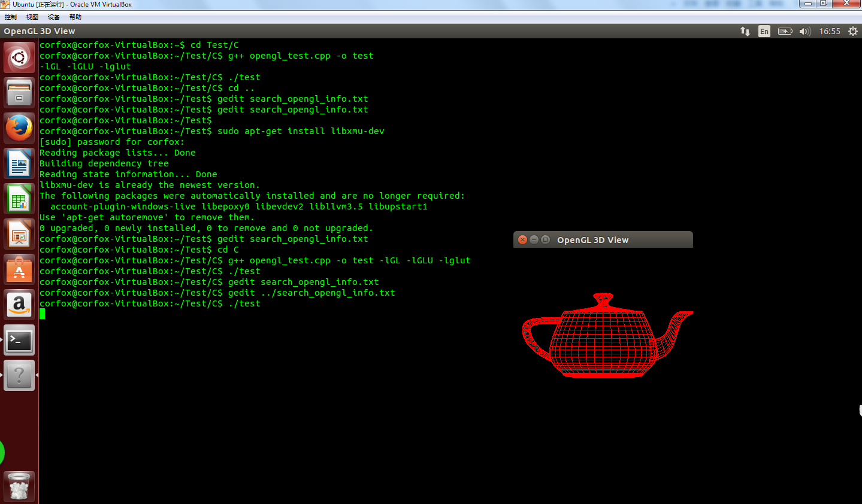Click the unknown application question mark icon
The height and width of the screenshot is (504, 862).
19,375
